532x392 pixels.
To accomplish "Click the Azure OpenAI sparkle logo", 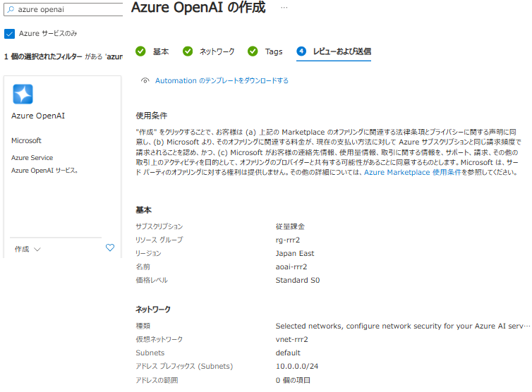I will point(23,94).
